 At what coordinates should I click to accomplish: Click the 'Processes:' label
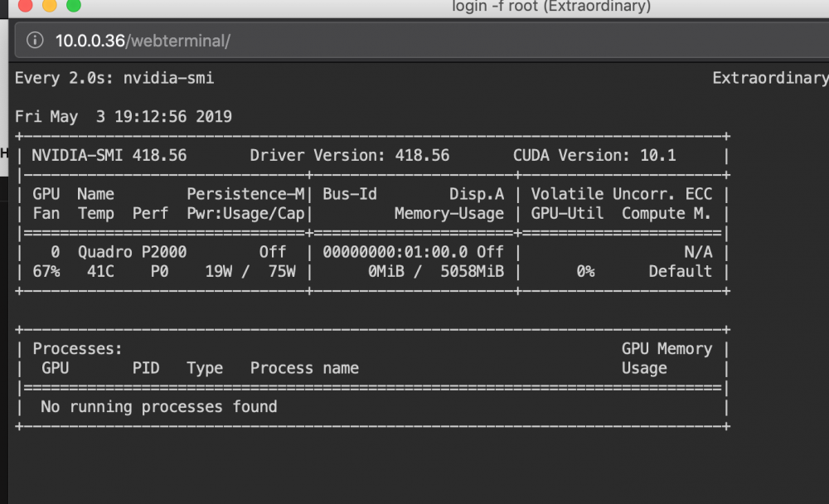[77, 349]
